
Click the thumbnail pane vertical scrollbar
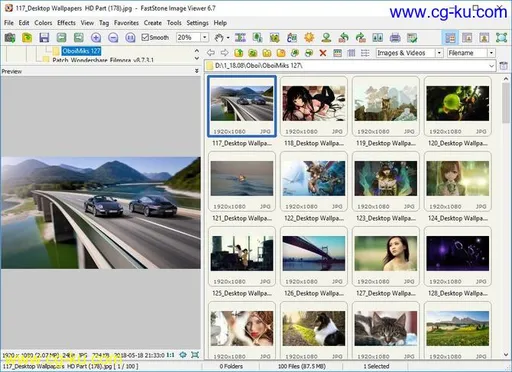(506, 103)
